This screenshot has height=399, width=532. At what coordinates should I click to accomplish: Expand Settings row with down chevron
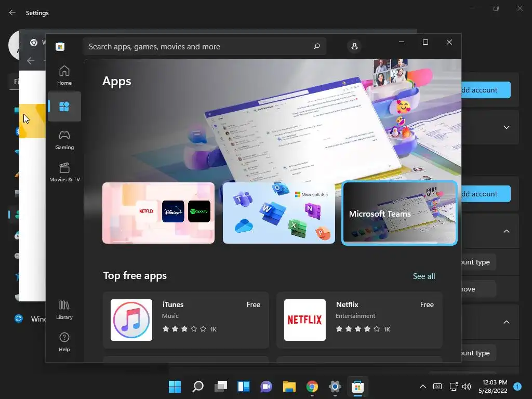point(506,127)
